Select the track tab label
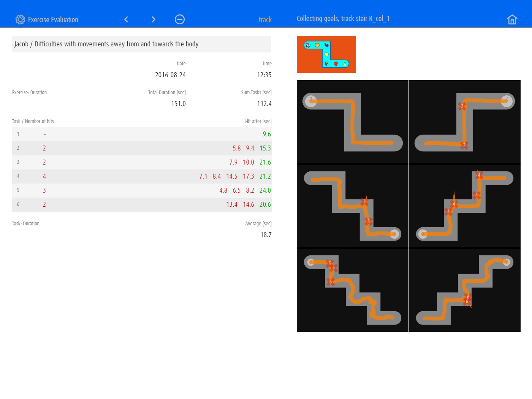 coord(265,19)
